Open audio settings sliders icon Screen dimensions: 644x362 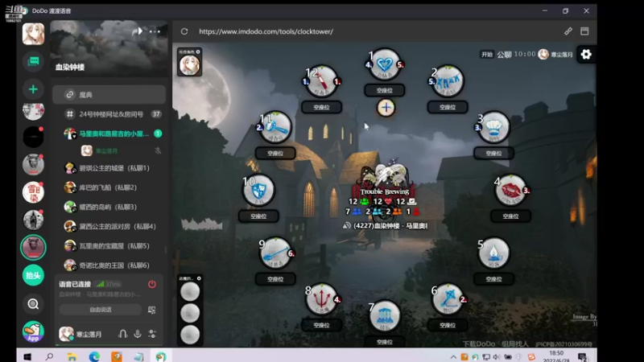pyautogui.click(x=152, y=334)
